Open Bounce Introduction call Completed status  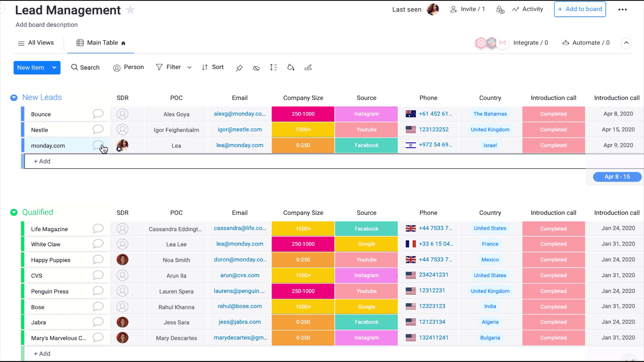point(553,114)
